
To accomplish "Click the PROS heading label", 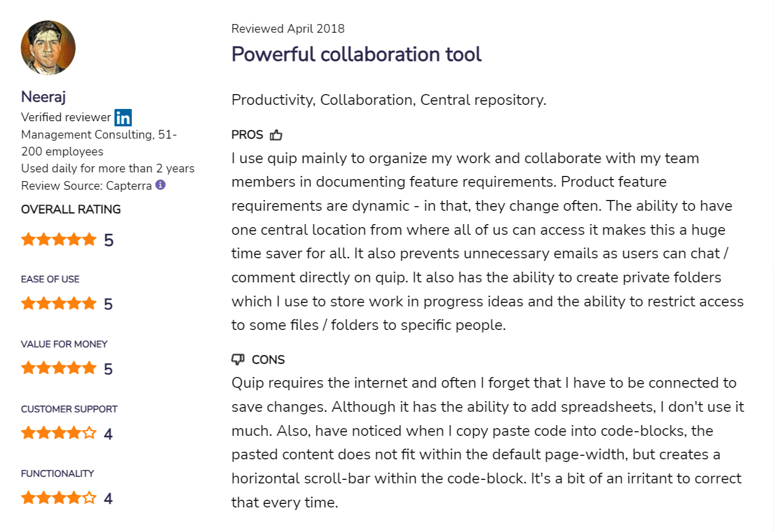I will [247, 135].
